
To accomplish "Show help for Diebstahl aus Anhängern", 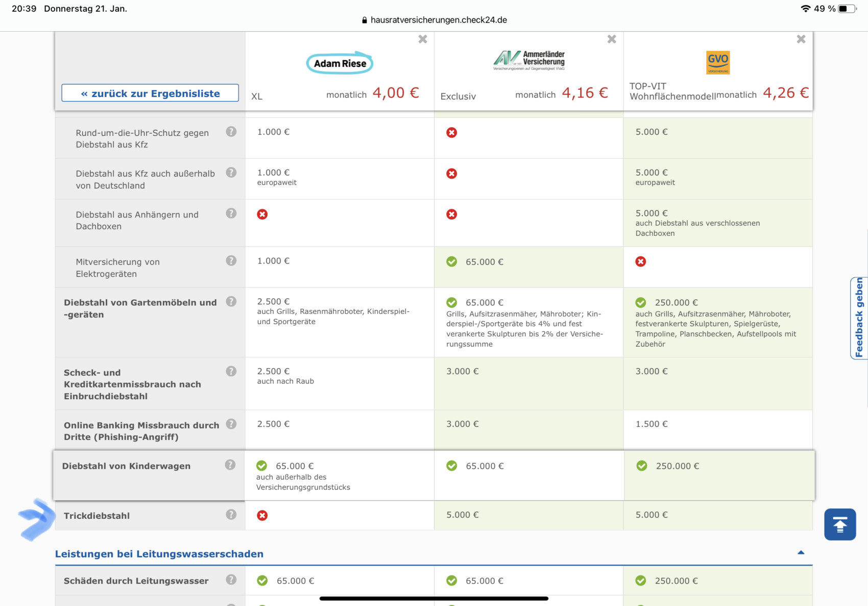I will pos(231,213).
